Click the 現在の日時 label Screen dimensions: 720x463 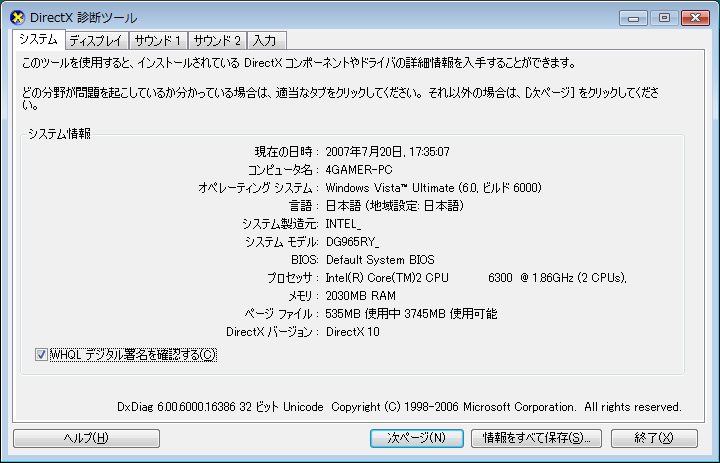coord(287,152)
